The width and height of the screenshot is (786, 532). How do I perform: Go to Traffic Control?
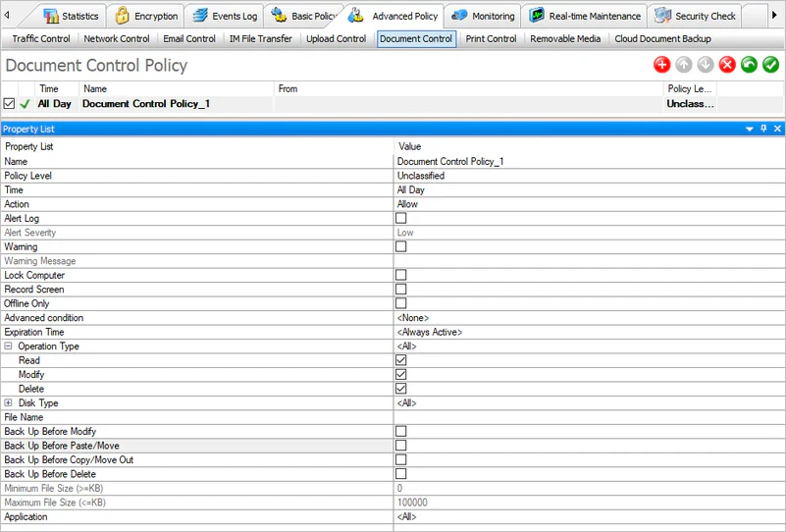41,38
